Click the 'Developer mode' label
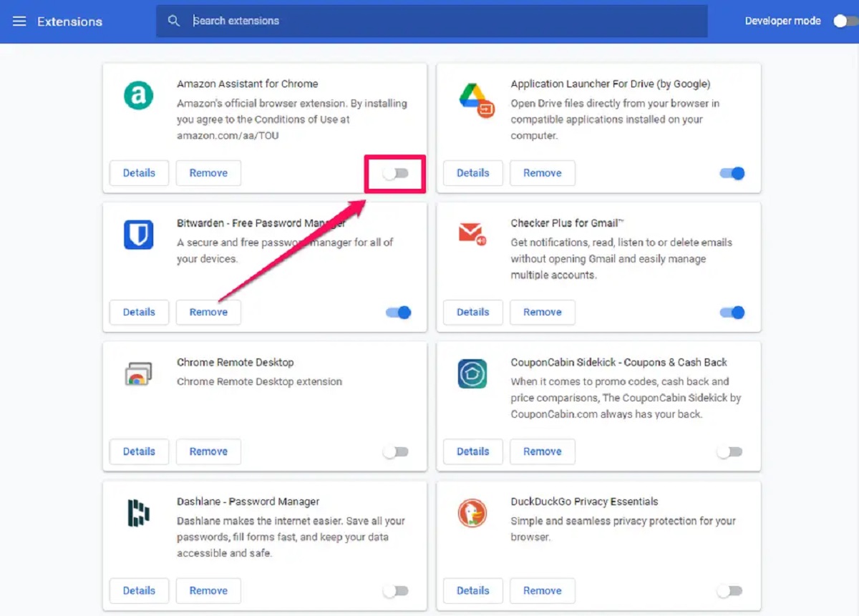Screen dimensions: 859x616 click(782, 21)
